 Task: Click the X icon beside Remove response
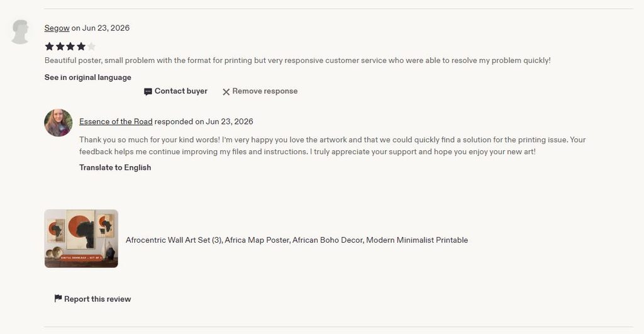pos(226,92)
